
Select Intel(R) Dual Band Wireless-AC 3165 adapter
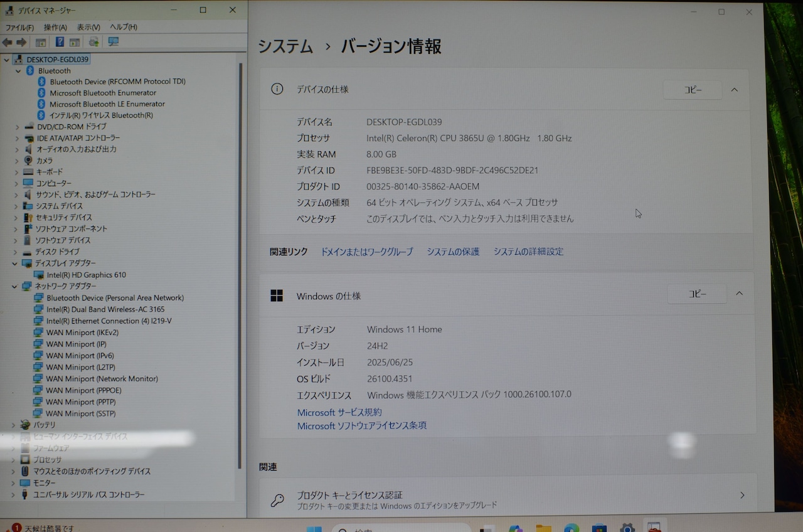[105, 309]
